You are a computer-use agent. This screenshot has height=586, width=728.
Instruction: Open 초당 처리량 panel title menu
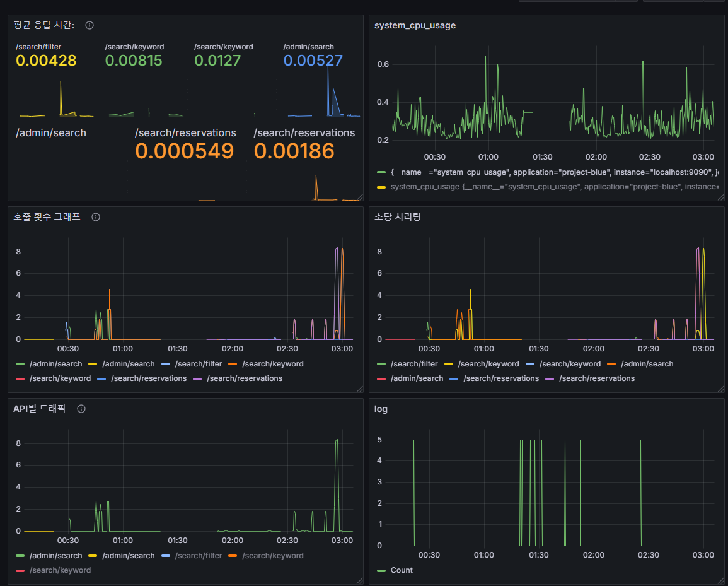pos(398,217)
